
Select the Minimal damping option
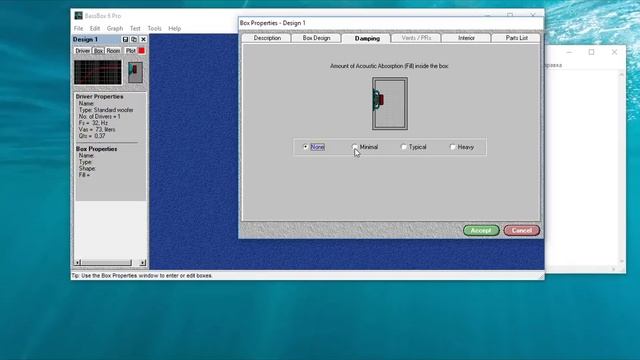point(365,147)
